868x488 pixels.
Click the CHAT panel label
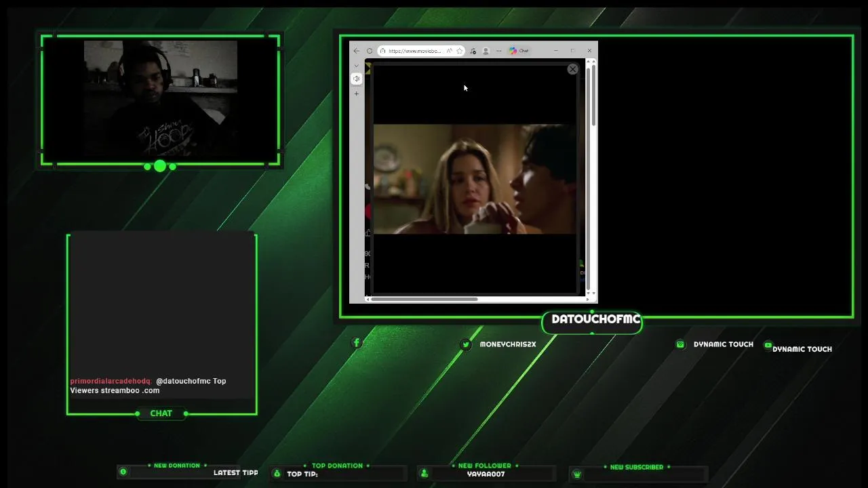coord(161,413)
